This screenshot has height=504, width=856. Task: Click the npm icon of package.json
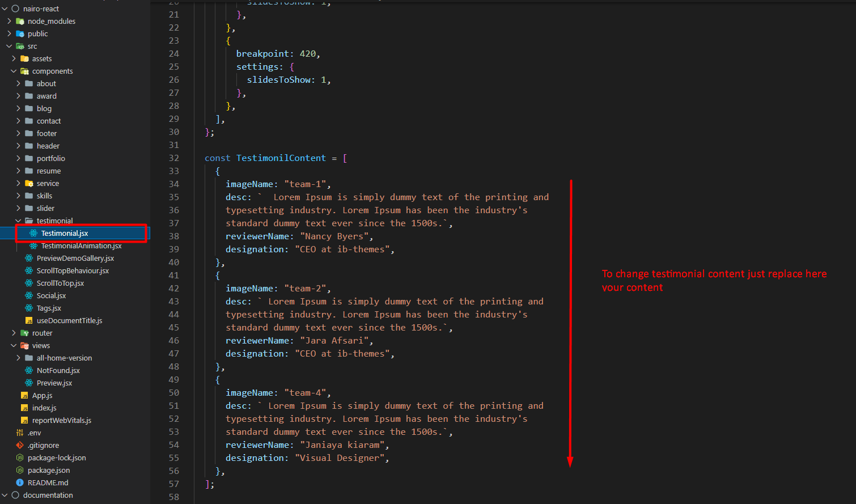tap(20, 470)
